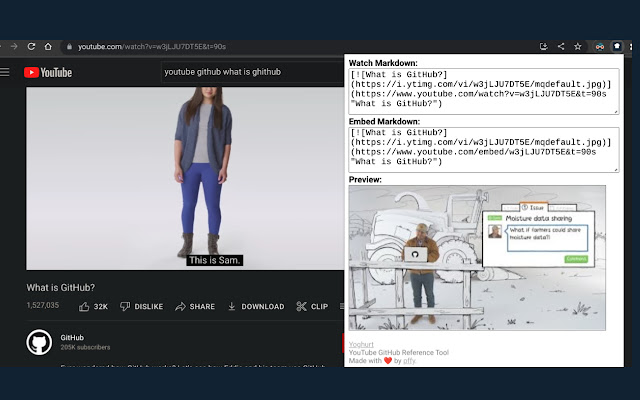Click the browser forward arrow

[14, 47]
